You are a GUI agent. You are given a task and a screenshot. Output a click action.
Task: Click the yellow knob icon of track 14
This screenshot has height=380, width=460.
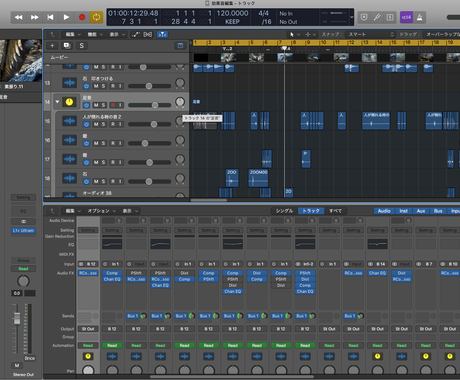69,102
